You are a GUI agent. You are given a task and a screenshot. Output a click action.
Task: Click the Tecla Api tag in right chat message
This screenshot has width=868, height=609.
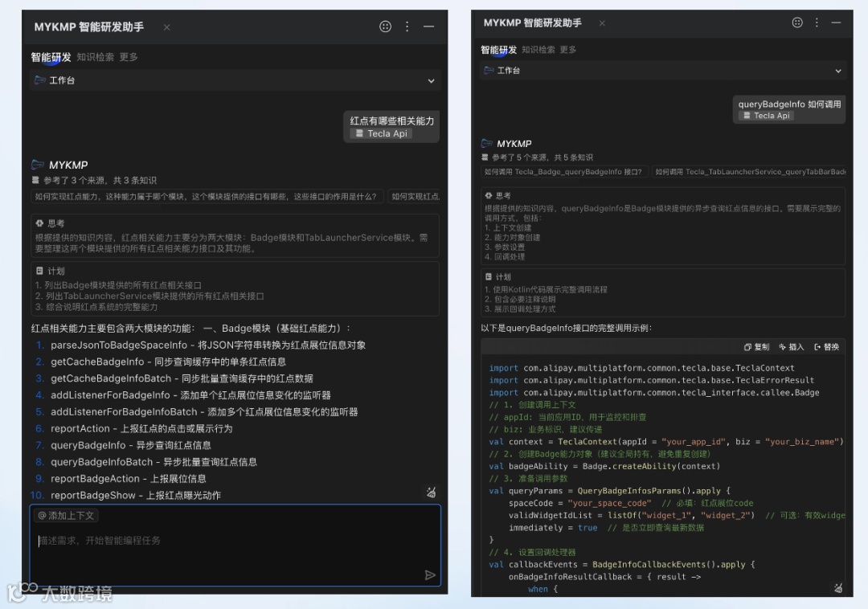click(x=766, y=116)
